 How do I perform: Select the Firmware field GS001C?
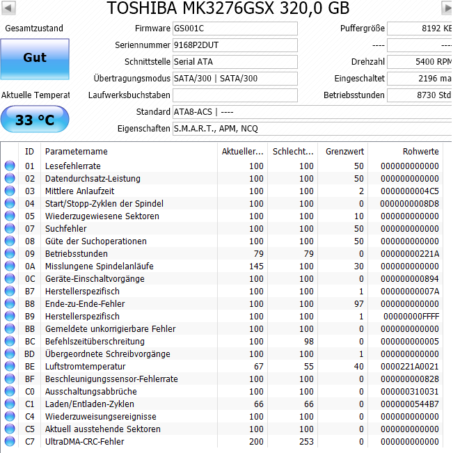(235, 29)
